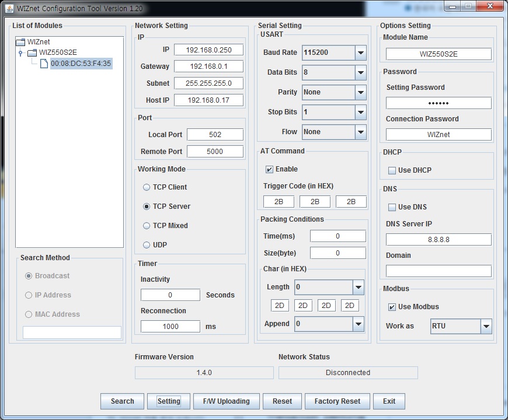The width and height of the screenshot is (508, 420).
Task: Click the WIZnet root folder icon
Action: [x=20, y=42]
